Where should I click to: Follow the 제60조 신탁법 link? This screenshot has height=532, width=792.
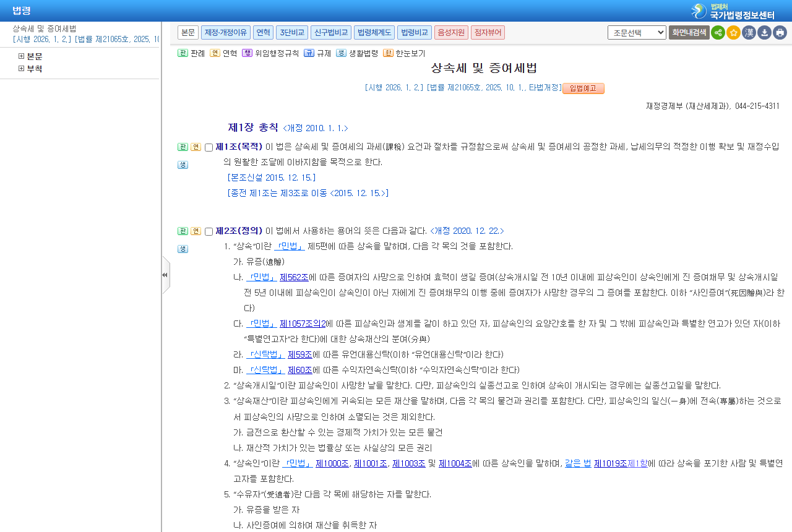[300, 370]
